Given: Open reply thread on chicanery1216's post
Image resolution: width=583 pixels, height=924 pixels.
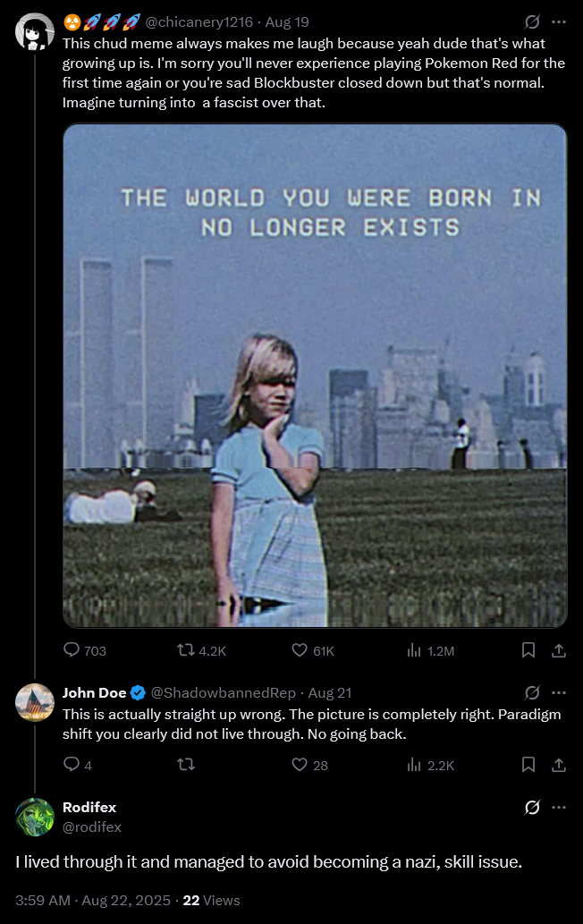Looking at the screenshot, I should (x=84, y=650).
